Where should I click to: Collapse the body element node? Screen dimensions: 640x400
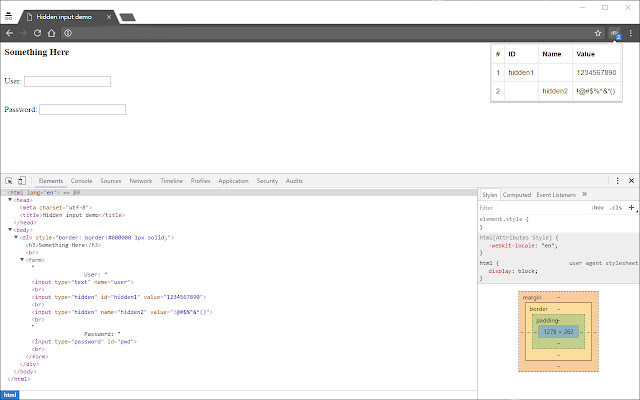pyautogui.click(x=10, y=230)
